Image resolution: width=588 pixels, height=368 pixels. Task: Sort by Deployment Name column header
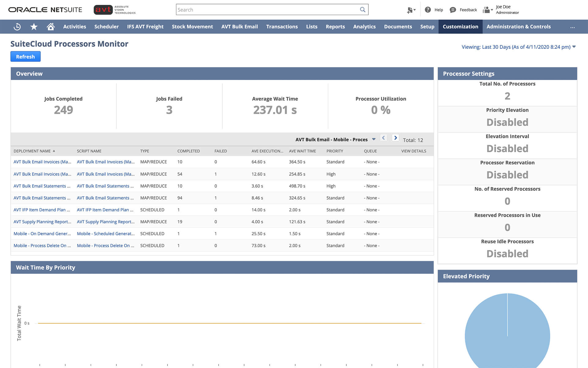point(32,151)
